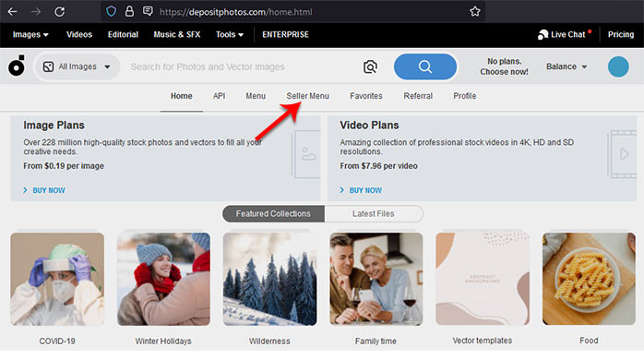The image size is (644, 359).
Task: Click the Depositphotos logo icon
Action: [17, 66]
